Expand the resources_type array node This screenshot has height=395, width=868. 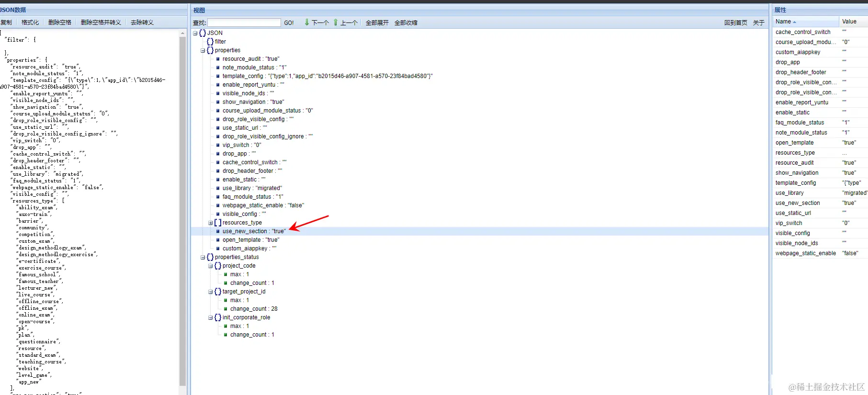(210, 223)
